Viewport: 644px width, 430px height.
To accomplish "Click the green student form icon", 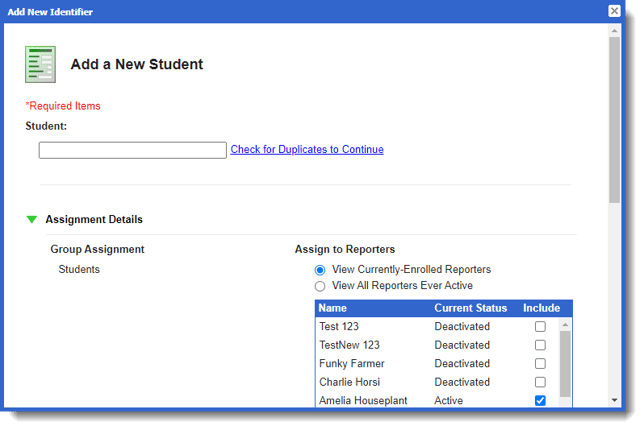I will point(40,64).
